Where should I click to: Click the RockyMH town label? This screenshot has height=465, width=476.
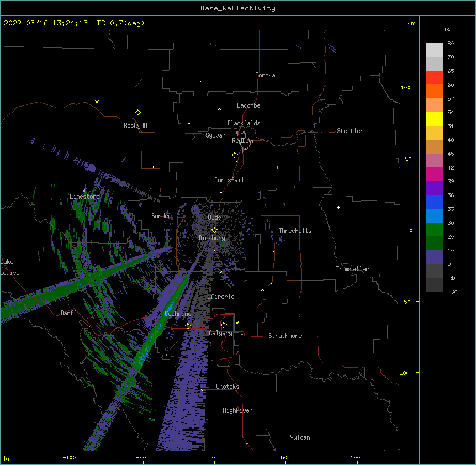(135, 125)
